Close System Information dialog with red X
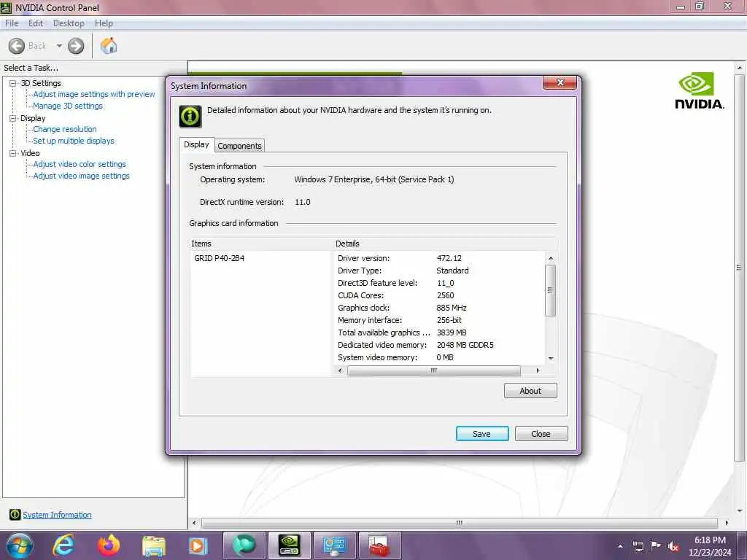 (x=560, y=83)
